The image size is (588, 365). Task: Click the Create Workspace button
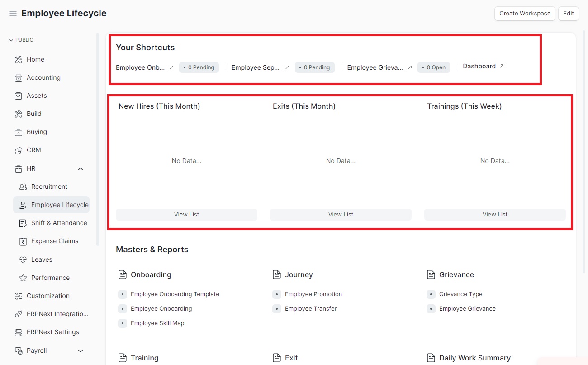[x=525, y=13]
